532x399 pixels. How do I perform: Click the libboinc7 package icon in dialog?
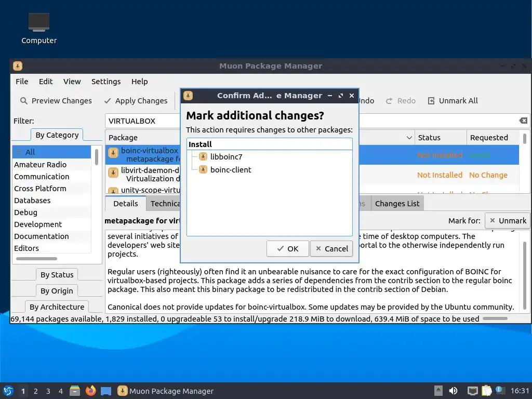click(203, 156)
